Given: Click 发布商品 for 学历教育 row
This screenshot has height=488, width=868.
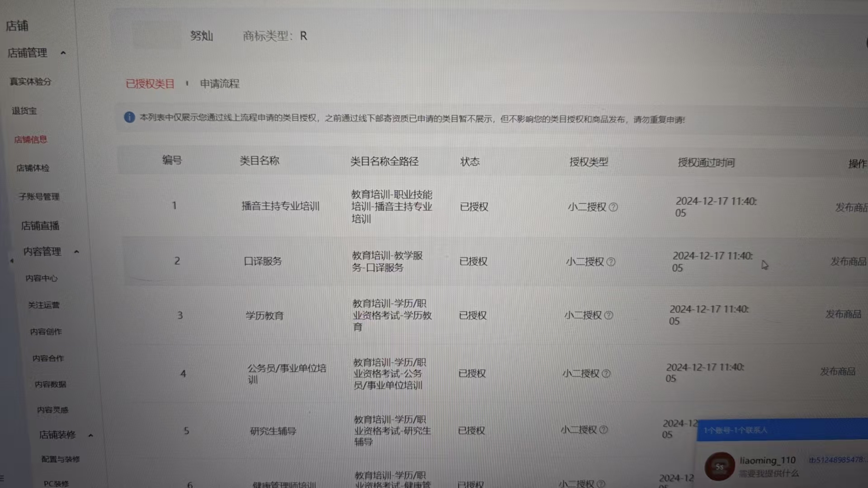Looking at the screenshot, I should [x=843, y=314].
